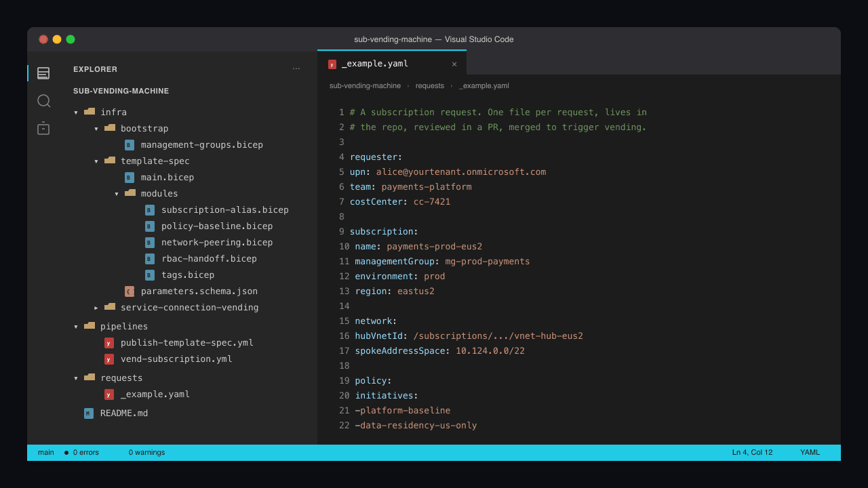Close the _example.yaml tab
Image resolution: width=868 pixels, height=488 pixels.
(454, 64)
